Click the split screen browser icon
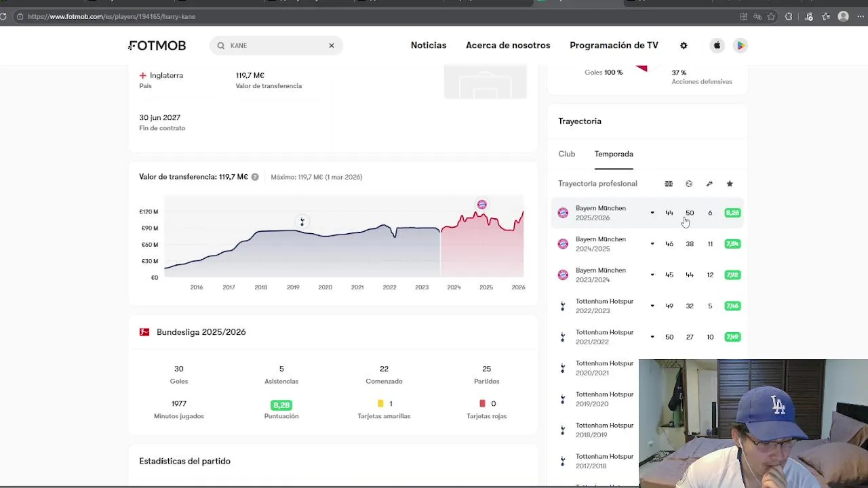 744,16
